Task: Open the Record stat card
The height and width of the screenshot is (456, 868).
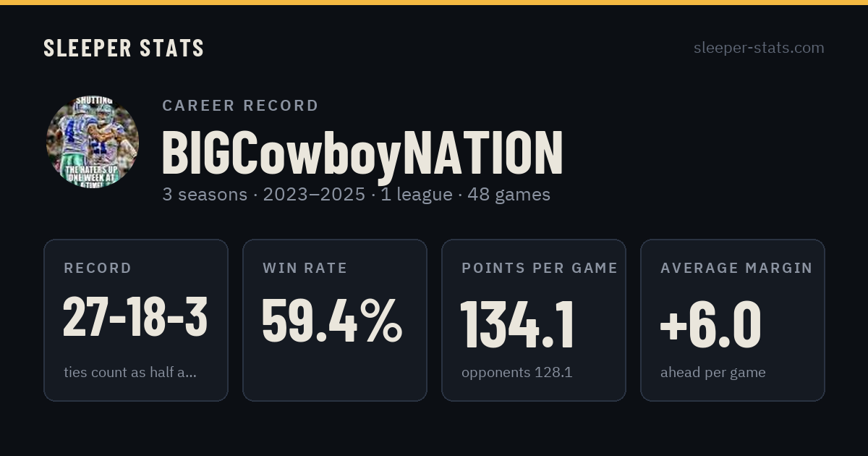Action: point(136,320)
